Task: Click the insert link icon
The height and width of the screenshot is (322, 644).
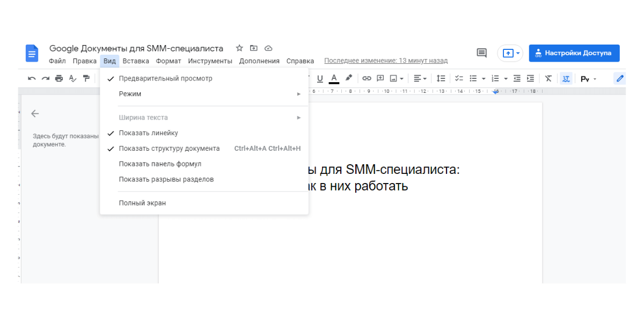Action: pos(367,78)
